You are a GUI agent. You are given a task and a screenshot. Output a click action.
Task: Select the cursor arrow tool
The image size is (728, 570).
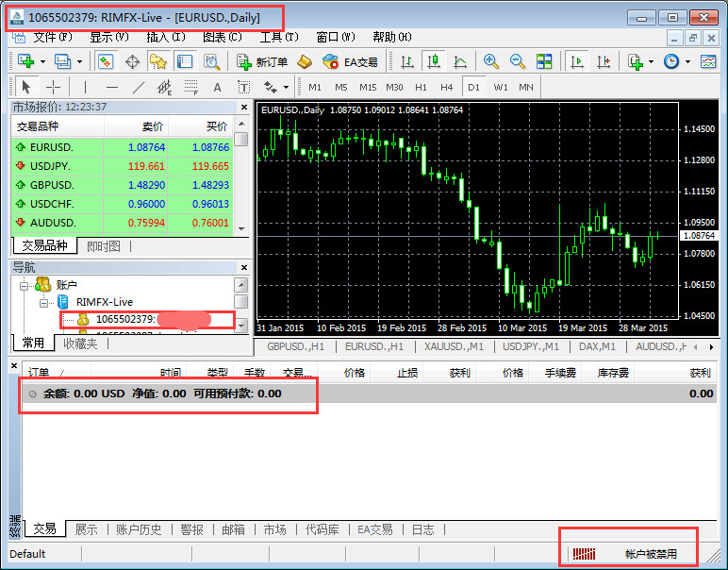point(26,87)
